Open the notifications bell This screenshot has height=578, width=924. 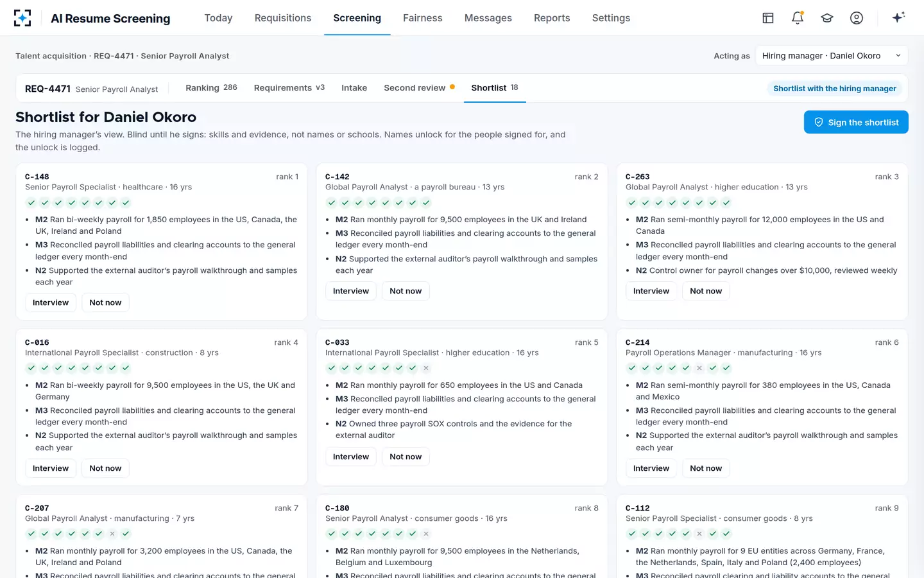click(x=798, y=18)
